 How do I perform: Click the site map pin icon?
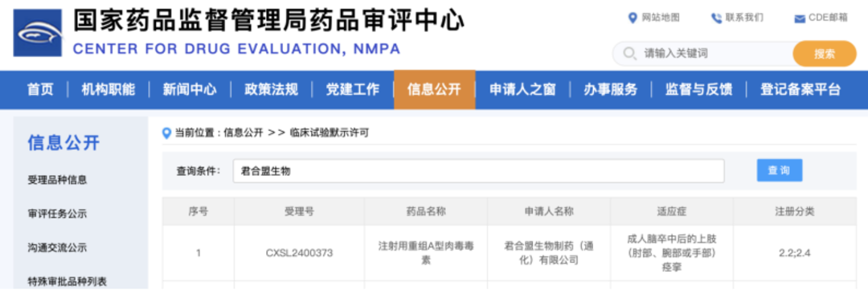pos(633,18)
